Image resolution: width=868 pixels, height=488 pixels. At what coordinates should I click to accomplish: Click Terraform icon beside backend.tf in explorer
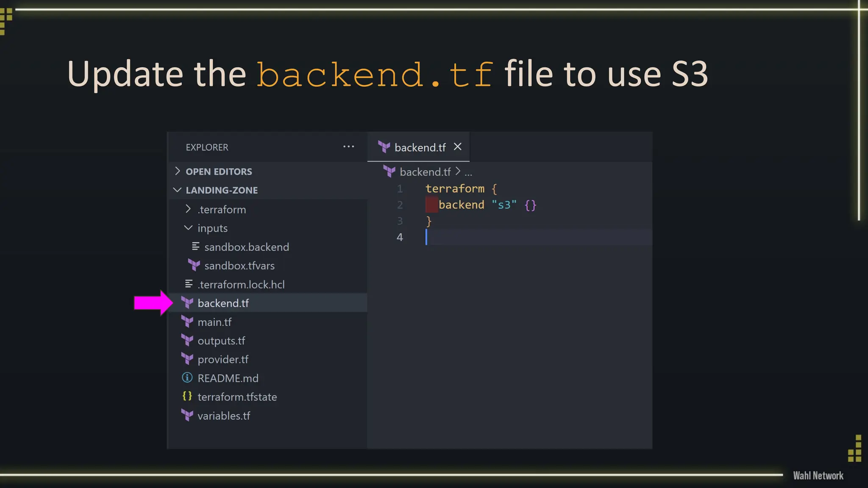187,302
